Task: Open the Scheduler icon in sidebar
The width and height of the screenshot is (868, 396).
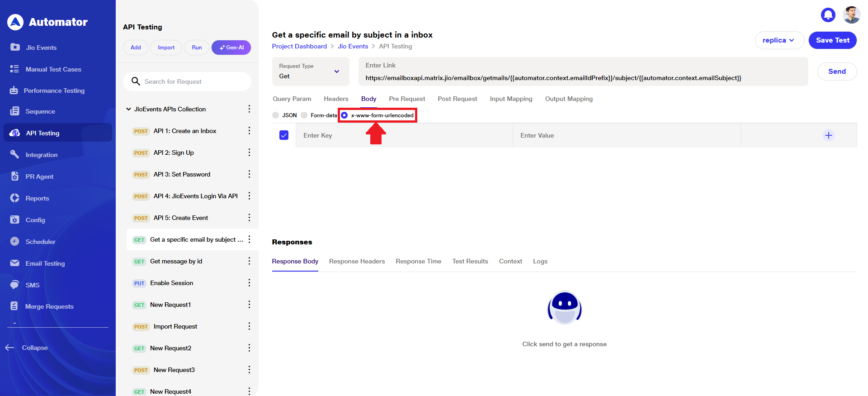Action: 14,242
